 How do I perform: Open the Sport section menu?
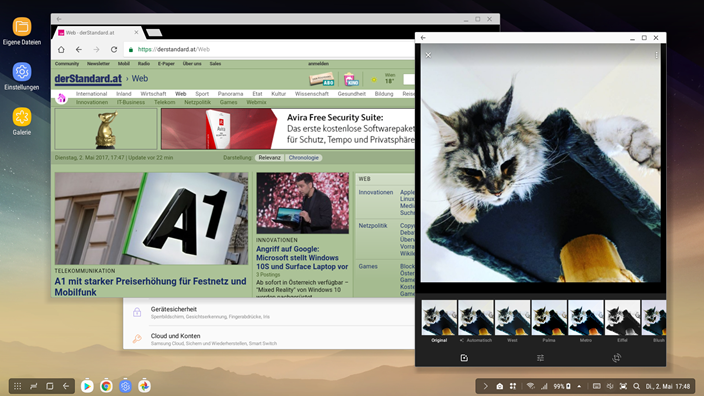coord(202,94)
